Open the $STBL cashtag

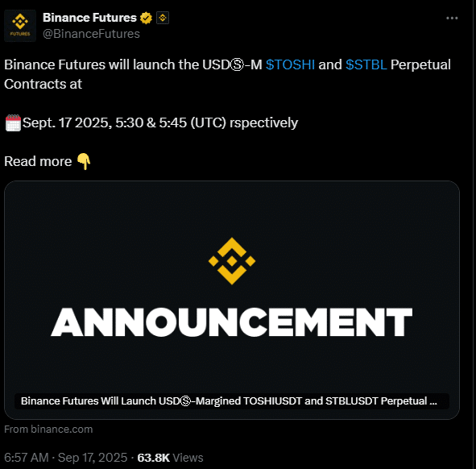[x=366, y=64]
